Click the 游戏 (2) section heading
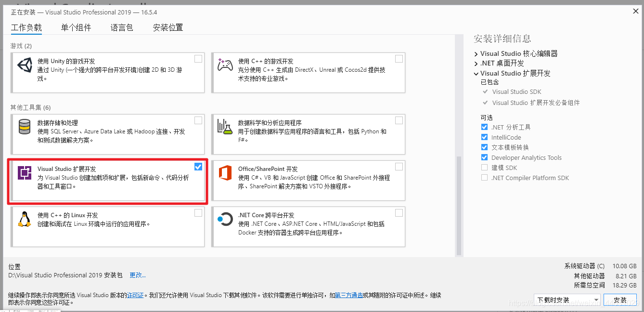The width and height of the screenshot is (644, 312). (x=21, y=46)
